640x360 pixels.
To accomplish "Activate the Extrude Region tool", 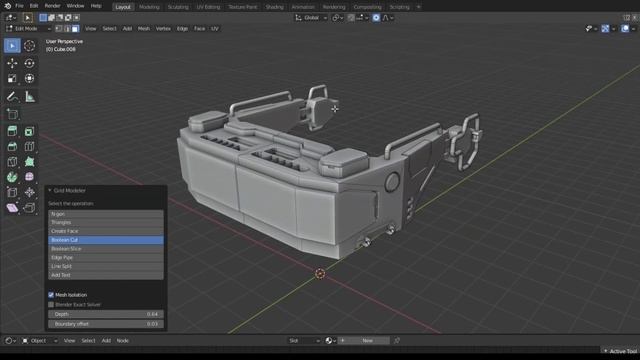I will tap(12, 131).
